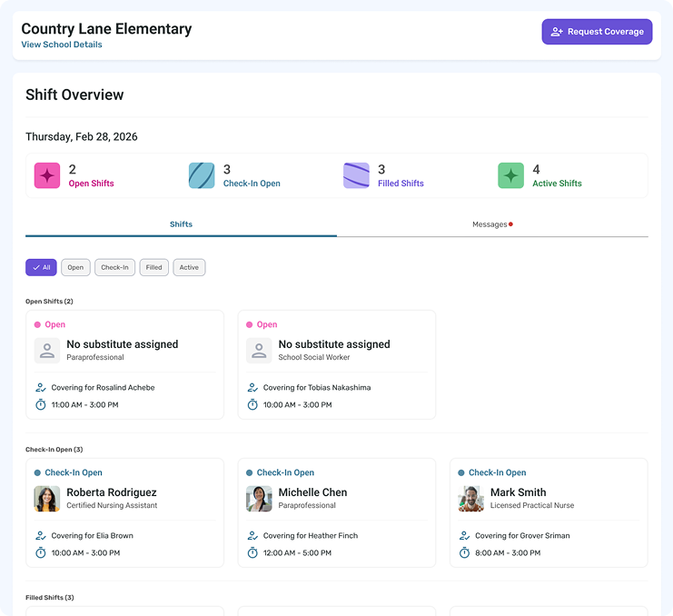Click the green Active Shifts star icon

[510, 175]
